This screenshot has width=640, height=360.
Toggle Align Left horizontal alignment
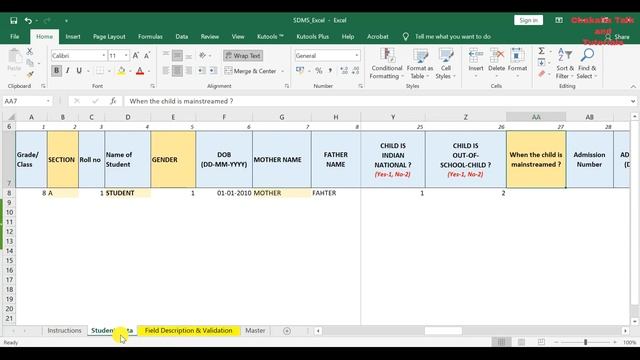[166, 71]
